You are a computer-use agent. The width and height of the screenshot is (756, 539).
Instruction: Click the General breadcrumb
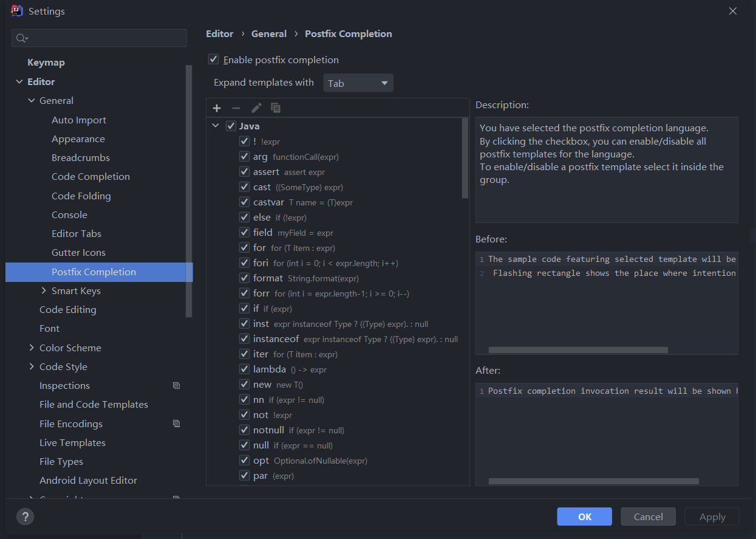click(x=269, y=34)
